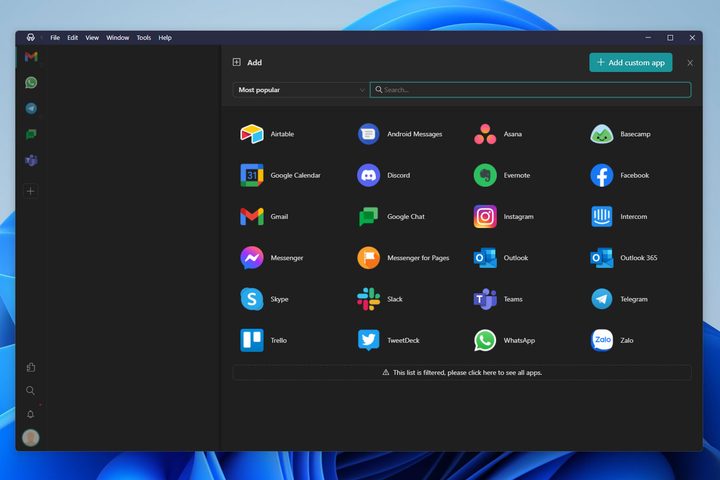Click the Add custom app button
The height and width of the screenshot is (480, 720).
click(630, 62)
